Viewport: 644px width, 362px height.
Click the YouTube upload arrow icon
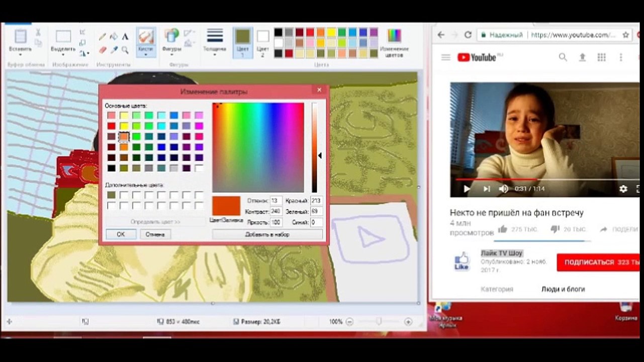(582, 57)
